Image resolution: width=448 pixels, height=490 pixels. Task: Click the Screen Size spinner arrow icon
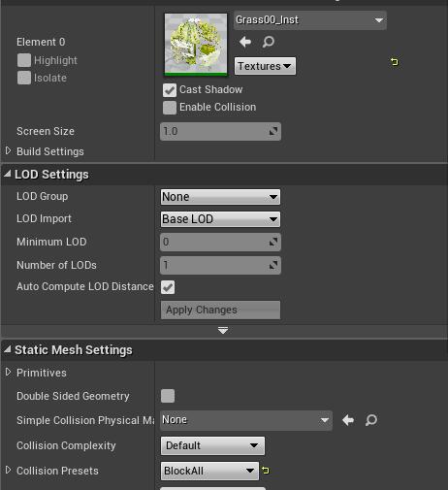point(273,131)
